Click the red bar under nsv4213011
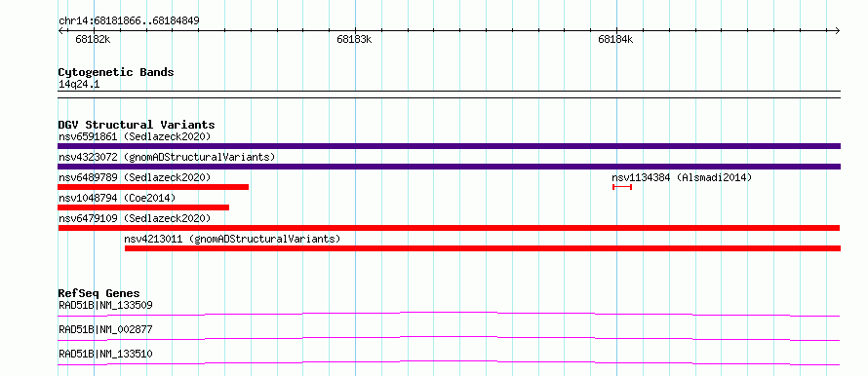This screenshot has height=376, width=868. point(483,248)
